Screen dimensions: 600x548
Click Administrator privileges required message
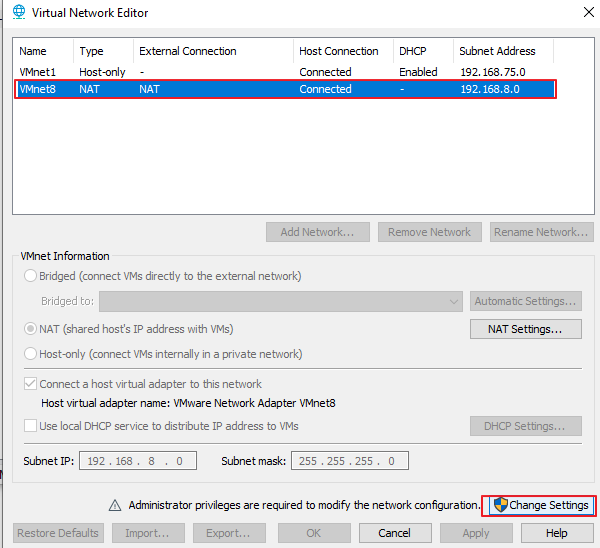304,506
